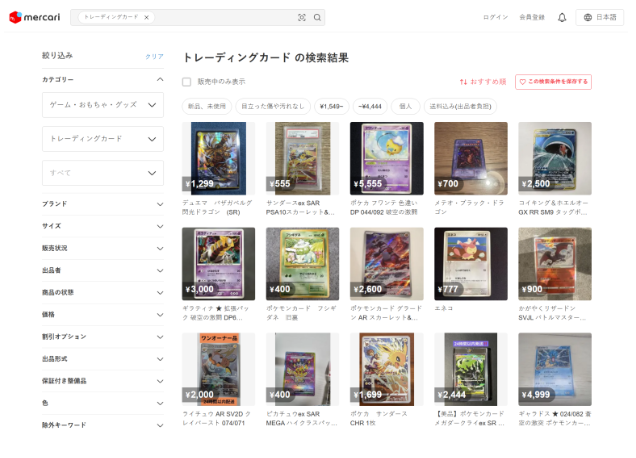Open the ¥777 エネコ listing
636x458 pixels.
point(471,264)
